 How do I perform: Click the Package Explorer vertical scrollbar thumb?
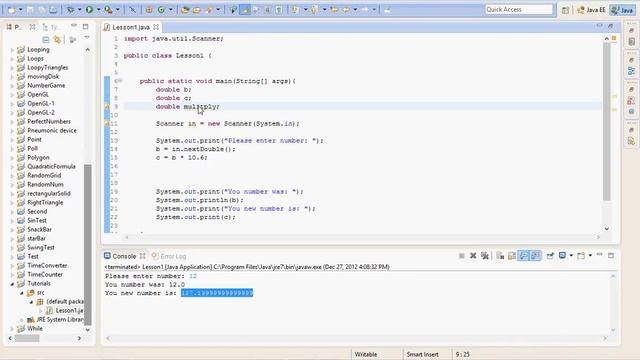coord(87,244)
